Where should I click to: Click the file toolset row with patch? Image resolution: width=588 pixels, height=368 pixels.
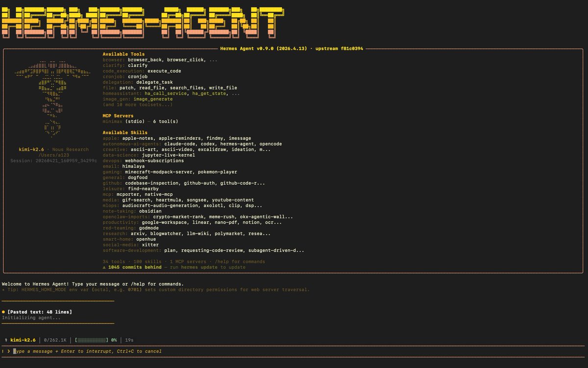(x=170, y=88)
